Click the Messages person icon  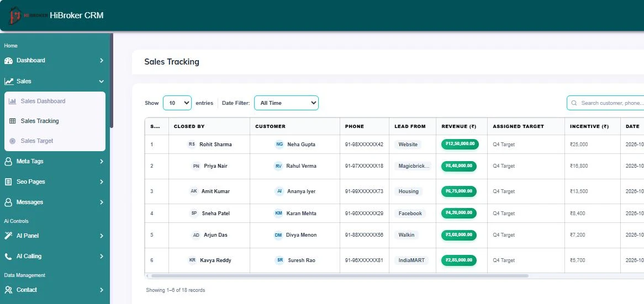8,202
